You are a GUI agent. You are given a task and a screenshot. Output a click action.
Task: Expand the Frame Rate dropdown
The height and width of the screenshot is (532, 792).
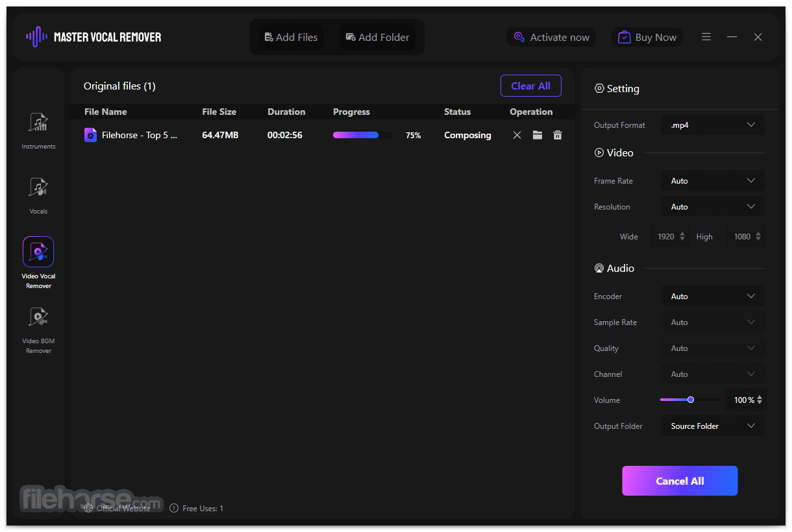713,180
